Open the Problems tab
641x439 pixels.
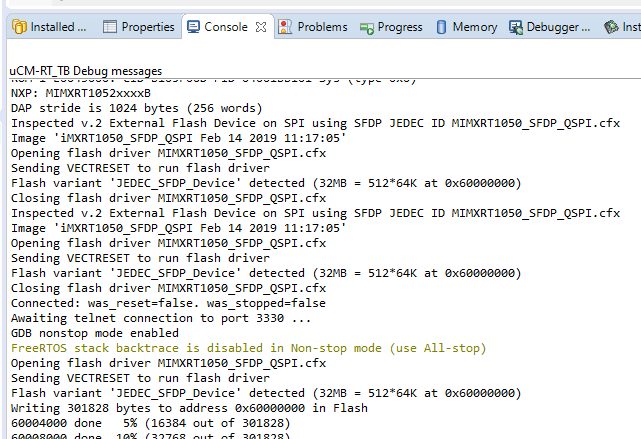313,27
